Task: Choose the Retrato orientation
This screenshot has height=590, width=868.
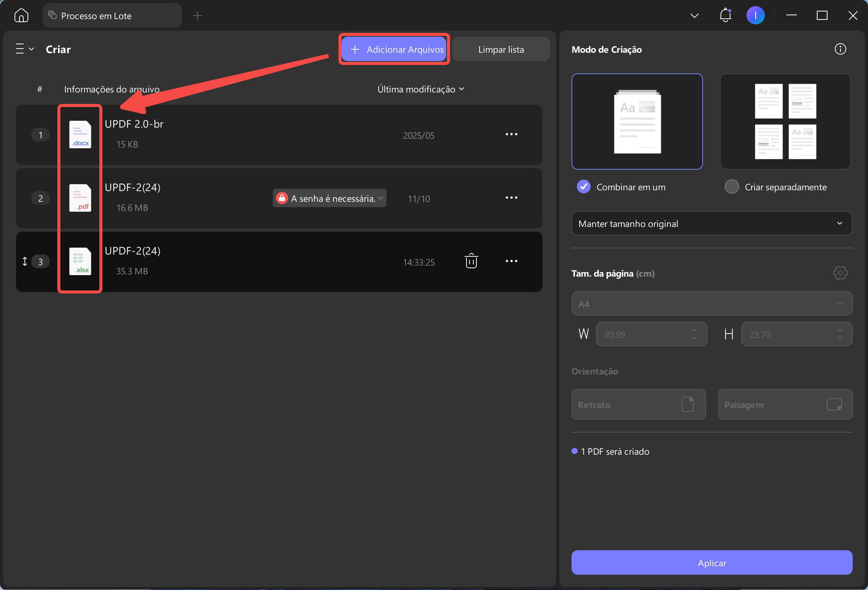Action: 638,405
